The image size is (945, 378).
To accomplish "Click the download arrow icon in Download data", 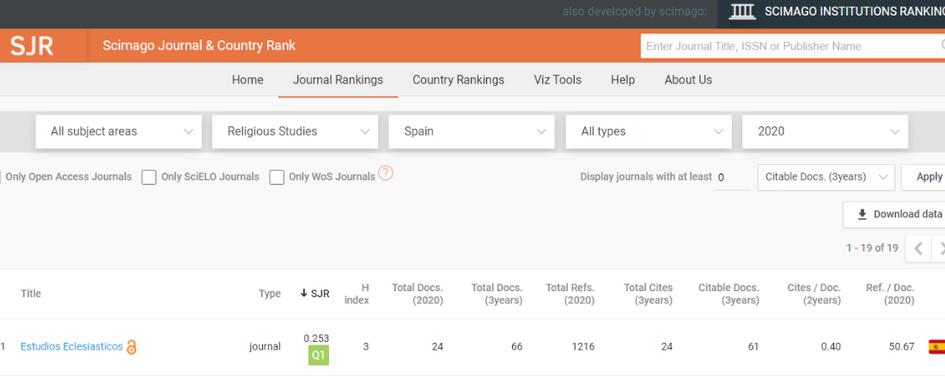I will pyautogui.click(x=862, y=214).
